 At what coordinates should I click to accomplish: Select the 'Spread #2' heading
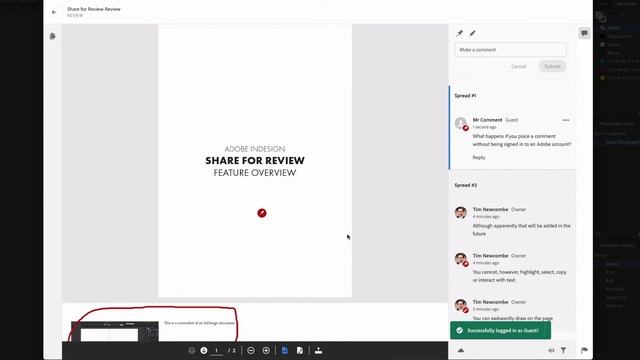[466, 185]
